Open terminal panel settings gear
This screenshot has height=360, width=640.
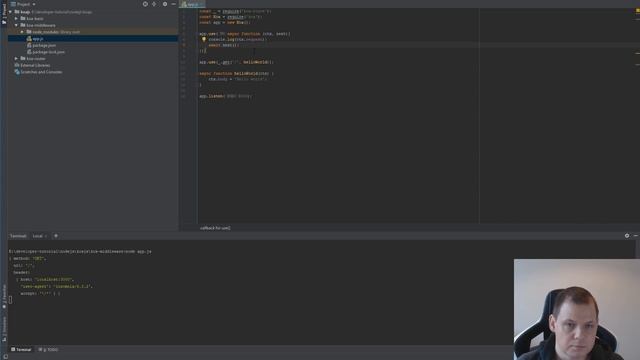(x=627, y=236)
